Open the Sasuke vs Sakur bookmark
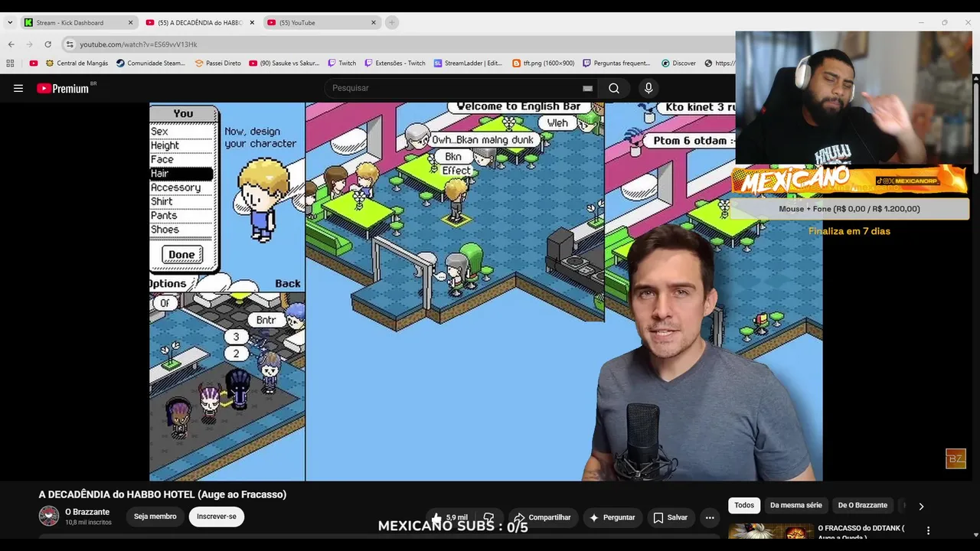This screenshot has height=551, width=980. tap(284, 64)
